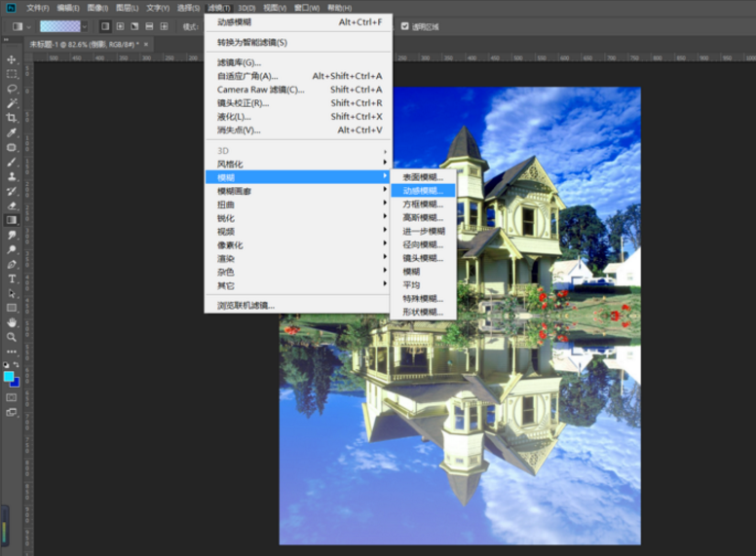Activate the Zoom magnifier tool

12,337
